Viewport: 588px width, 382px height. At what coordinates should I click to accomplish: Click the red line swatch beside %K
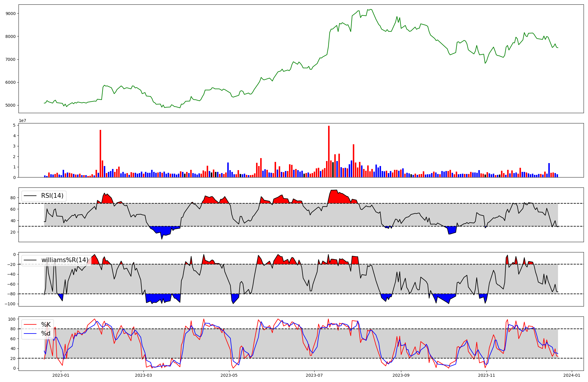(30, 325)
